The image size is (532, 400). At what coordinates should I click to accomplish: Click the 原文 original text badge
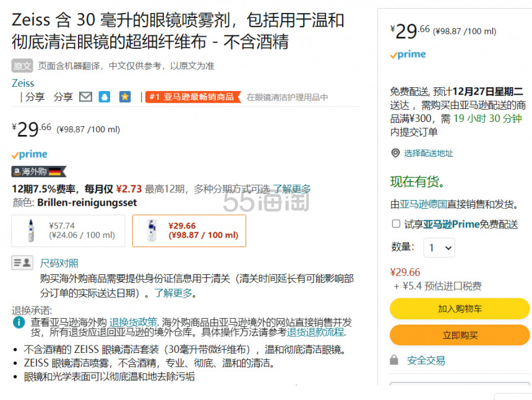click(22, 66)
